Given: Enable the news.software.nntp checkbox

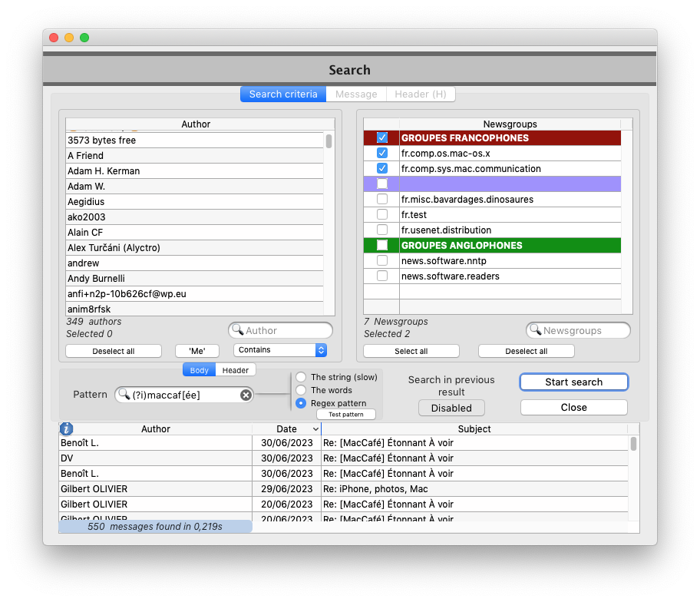Looking at the screenshot, I should pos(382,260).
